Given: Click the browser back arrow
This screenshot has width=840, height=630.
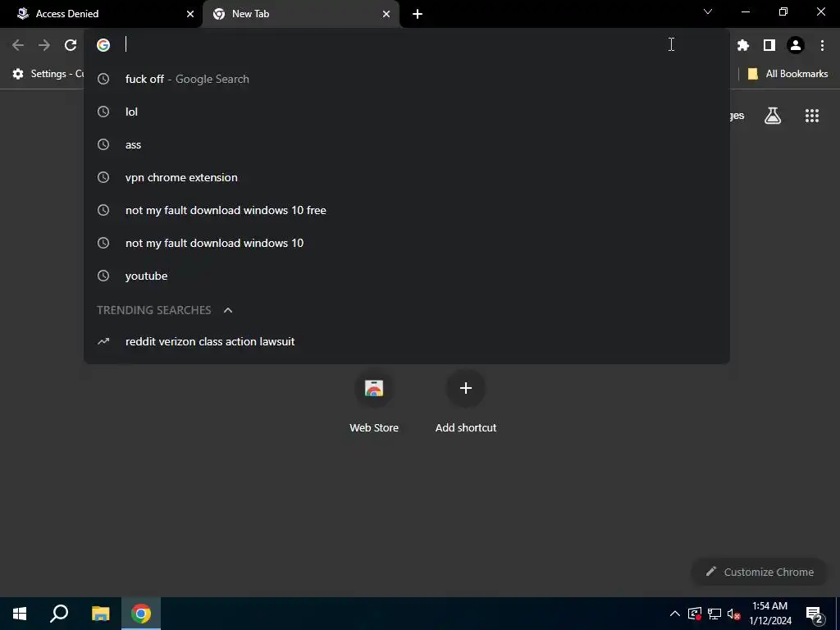Looking at the screenshot, I should pos(18,45).
